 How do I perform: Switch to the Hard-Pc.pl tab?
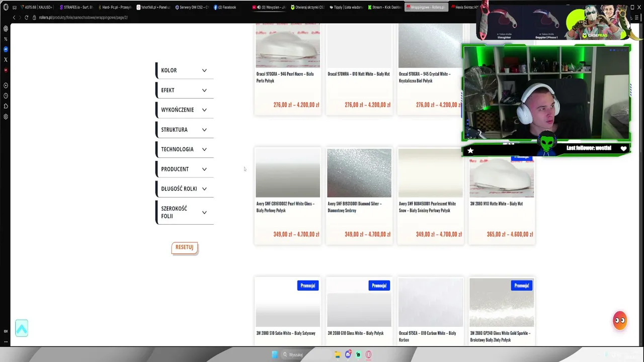(x=115, y=8)
